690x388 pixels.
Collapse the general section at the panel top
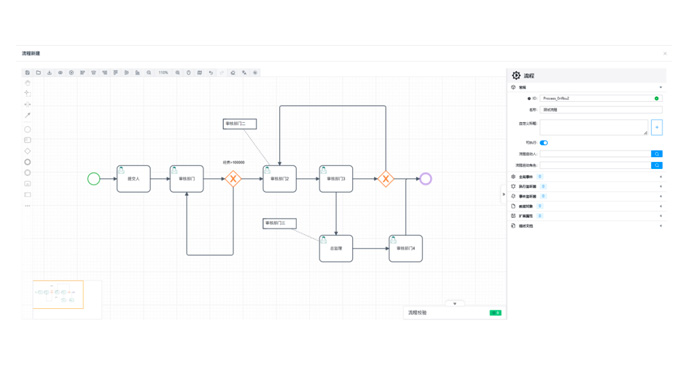[587, 88]
